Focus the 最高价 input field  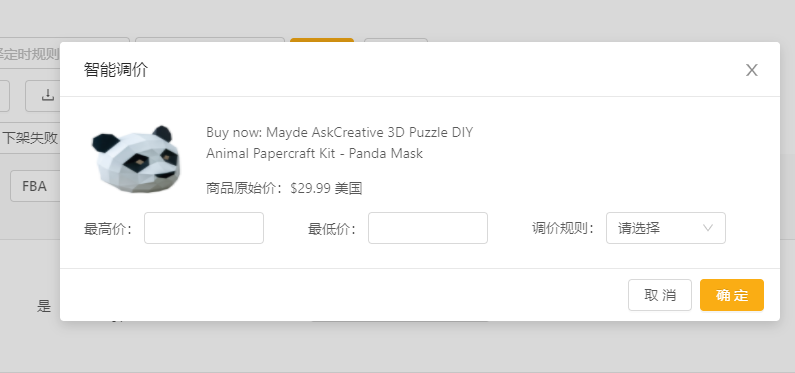(204, 228)
